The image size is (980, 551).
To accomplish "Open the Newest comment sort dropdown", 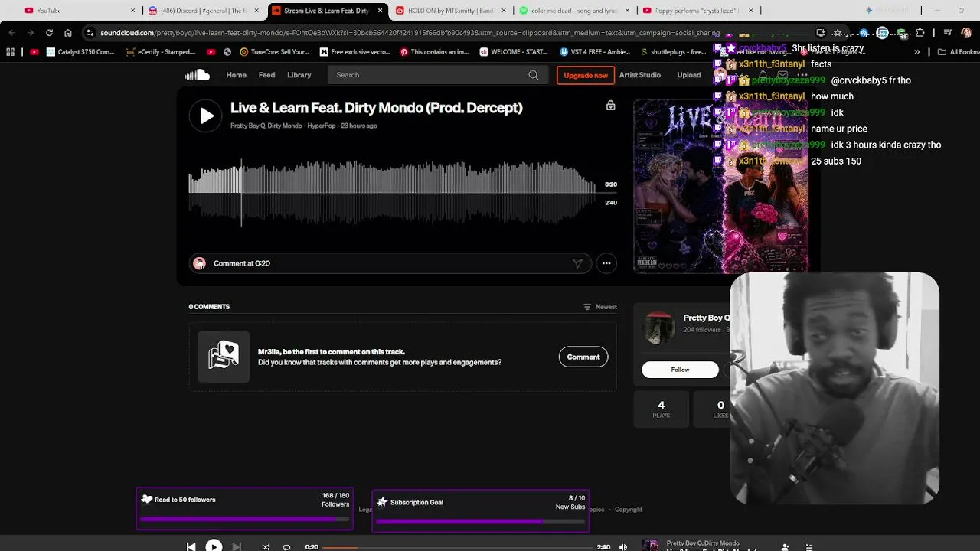I will click(x=600, y=307).
